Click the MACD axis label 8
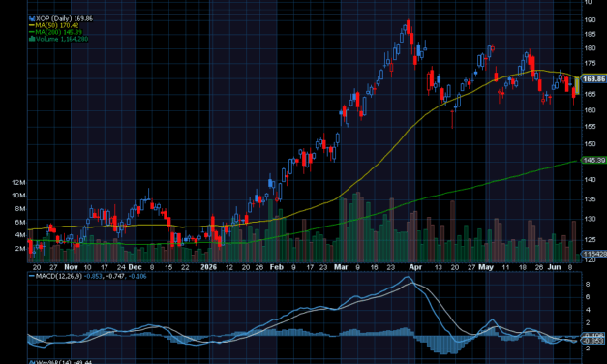Screen dimensions: 607x364 click(588, 285)
